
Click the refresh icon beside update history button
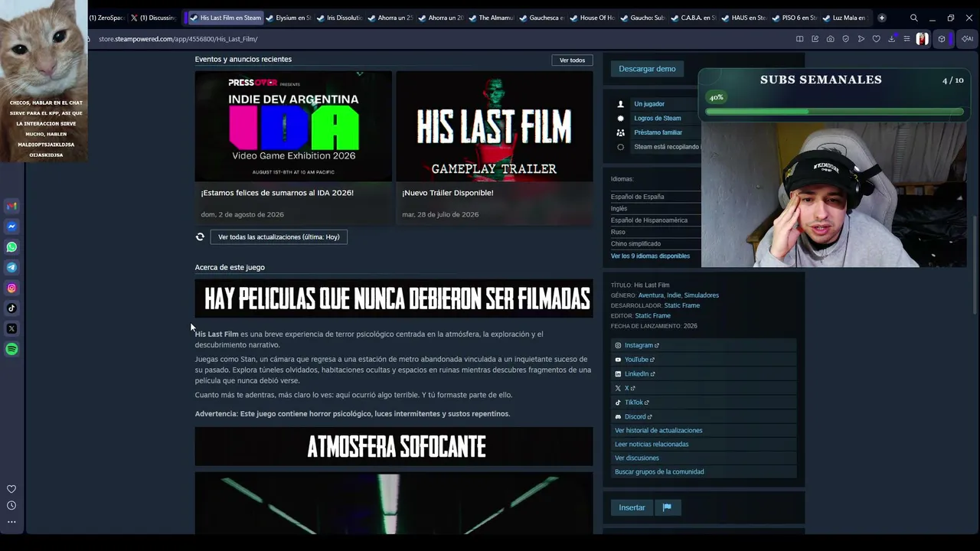click(x=200, y=237)
